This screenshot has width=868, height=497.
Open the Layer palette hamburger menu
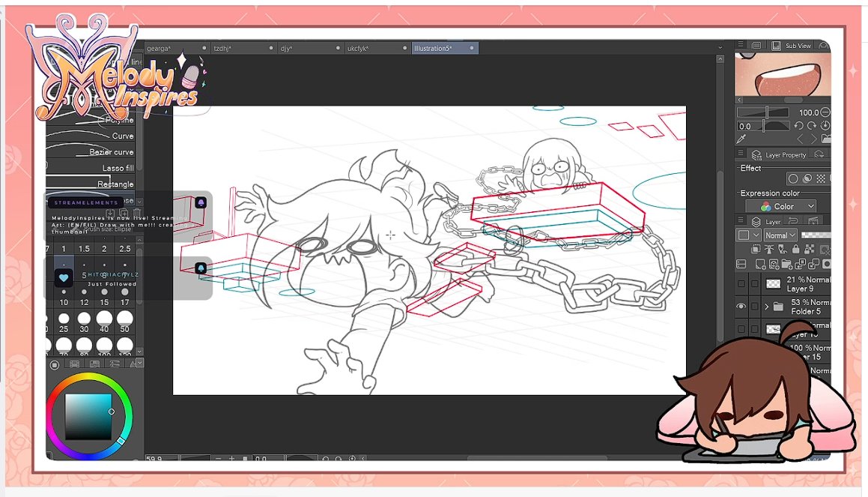click(741, 220)
